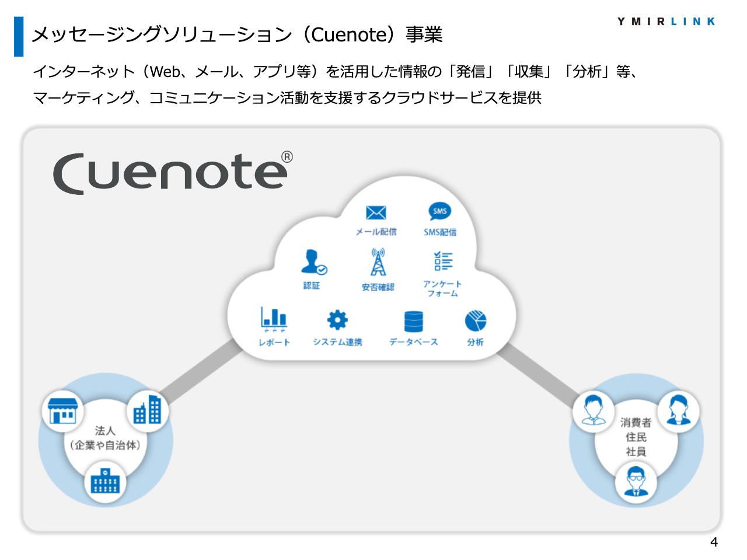Screen dimensions: 747x560
Task: Select the データベース stacked disk icon
Action: (413, 321)
